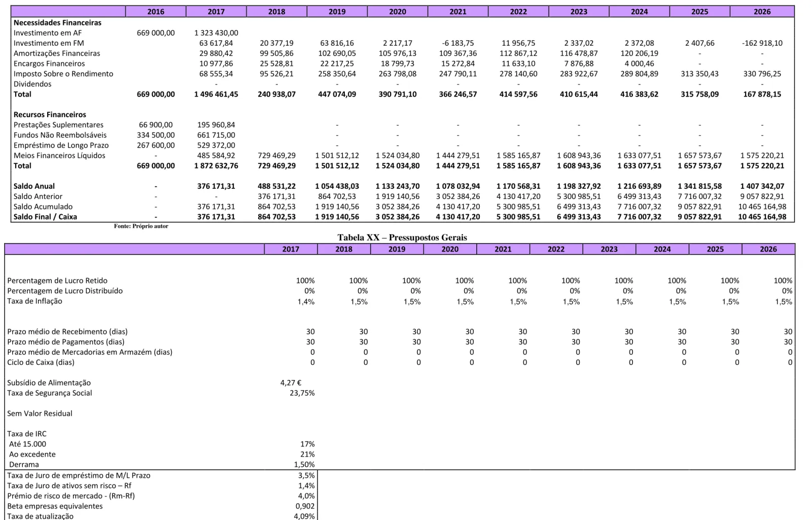Select the 1,4% inflation value for 2017
812x520 pixels.
(306, 301)
